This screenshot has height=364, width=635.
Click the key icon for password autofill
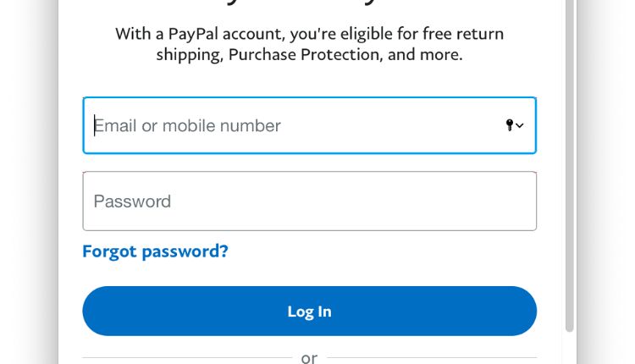tap(510, 125)
